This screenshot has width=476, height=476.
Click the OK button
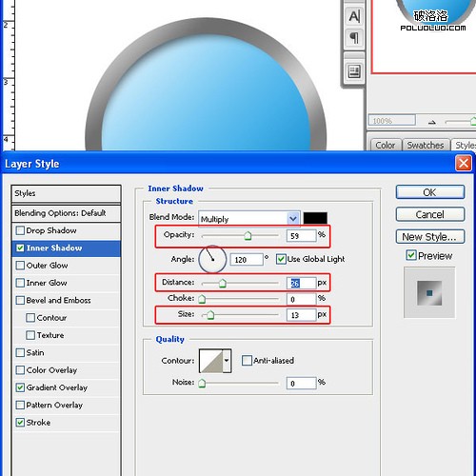(x=430, y=192)
